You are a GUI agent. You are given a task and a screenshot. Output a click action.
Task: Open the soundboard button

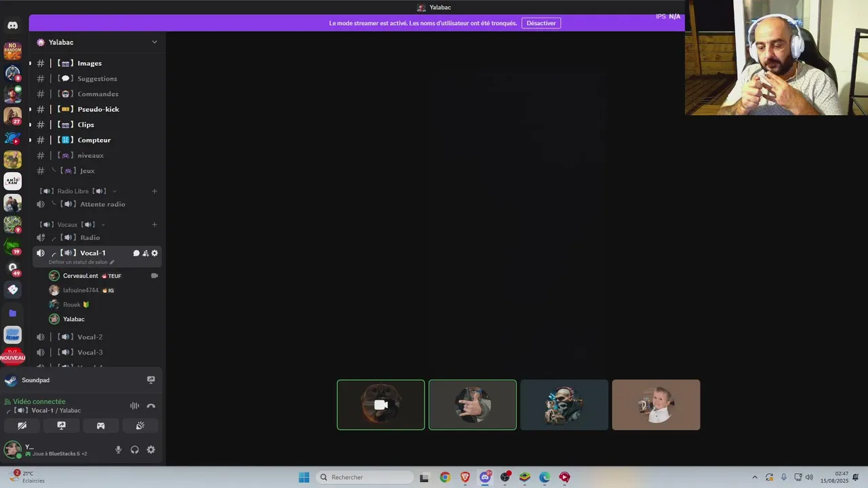pos(140,426)
